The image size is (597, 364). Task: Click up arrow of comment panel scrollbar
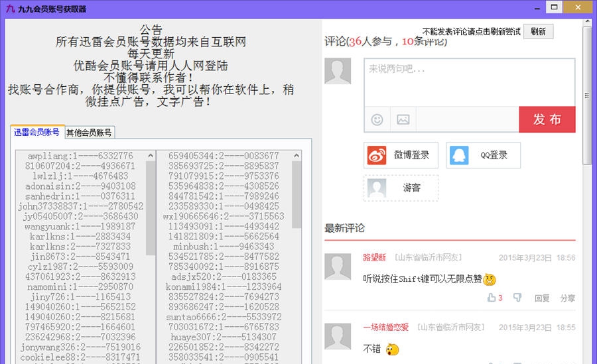pos(587,22)
